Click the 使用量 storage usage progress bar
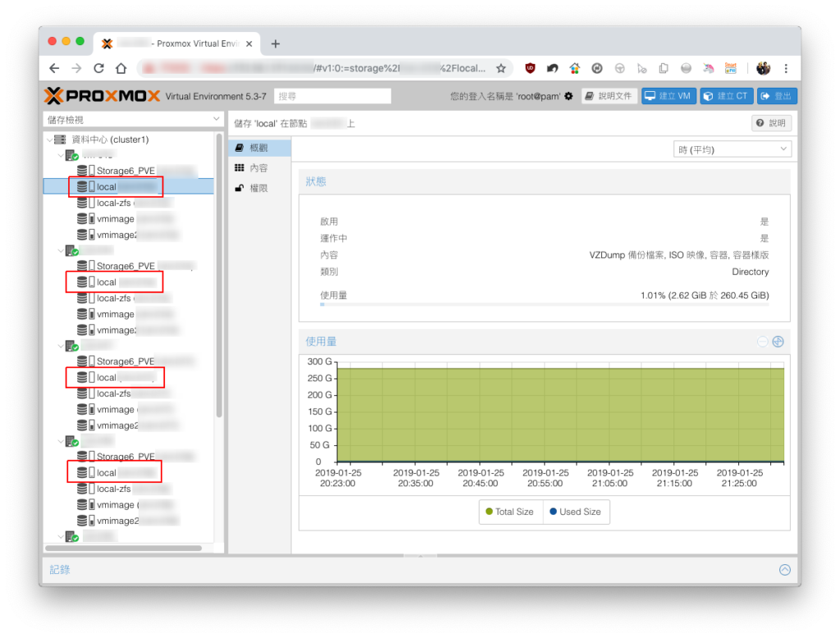This screenshot has height=638, width=840. [x=545, y=304]
